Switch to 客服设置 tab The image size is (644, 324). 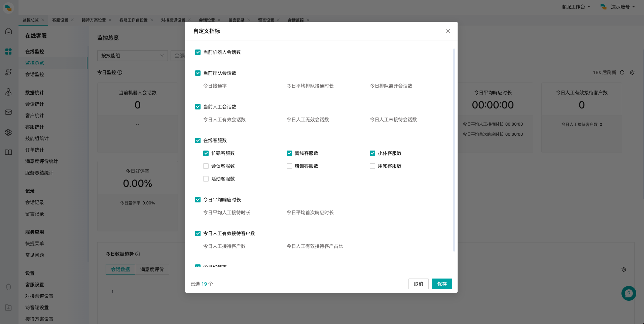click(60, 20)
